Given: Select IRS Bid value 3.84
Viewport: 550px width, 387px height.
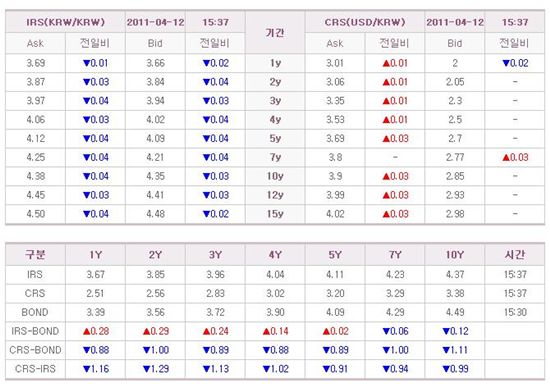Looking at the screenshot, I should tap(155, 82).
